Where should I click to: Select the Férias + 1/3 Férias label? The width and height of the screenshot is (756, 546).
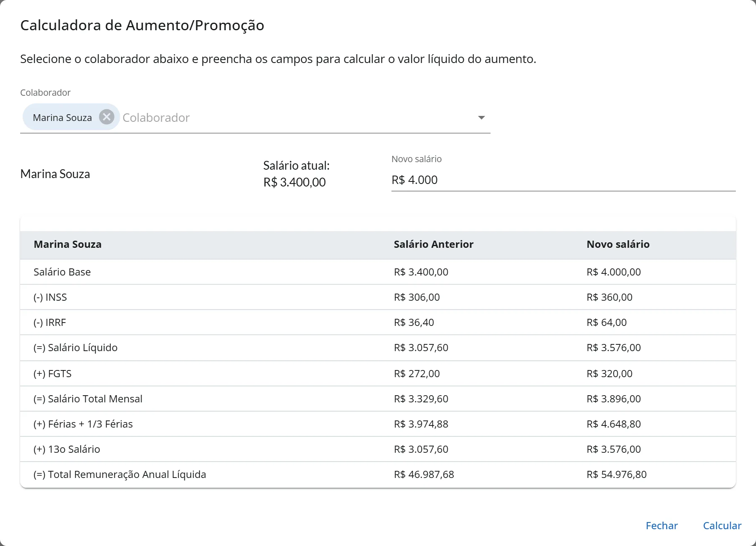point(83,424)
